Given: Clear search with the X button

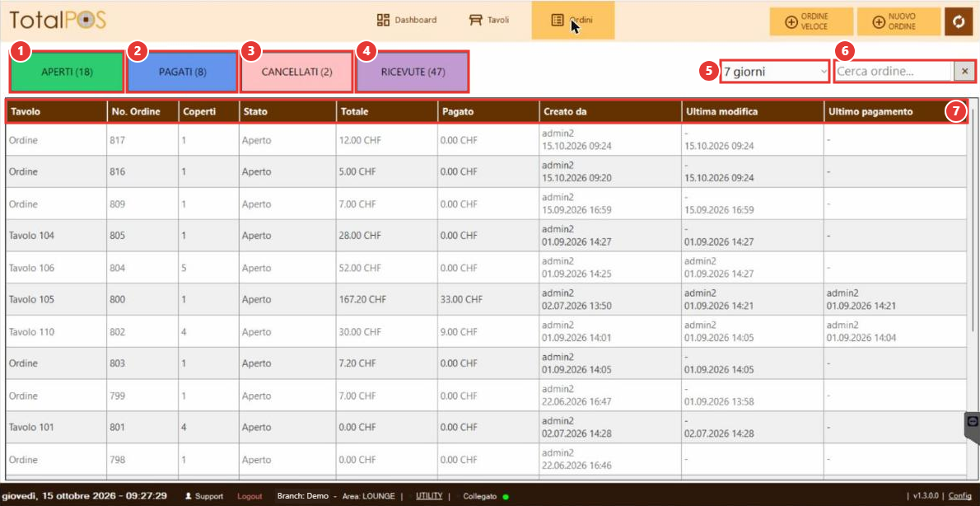Looking at the screenshot, I should click(x=964, y=72).
